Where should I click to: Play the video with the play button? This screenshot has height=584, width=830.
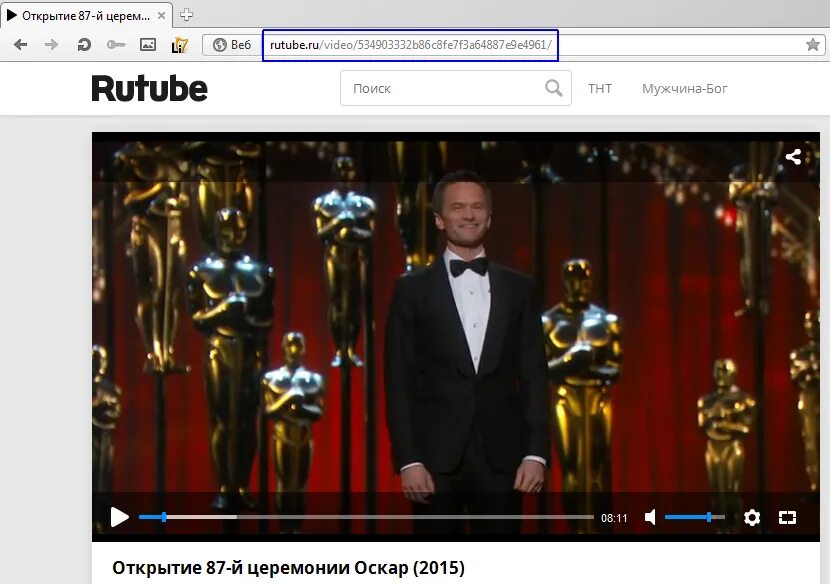[x=120, y=517]
